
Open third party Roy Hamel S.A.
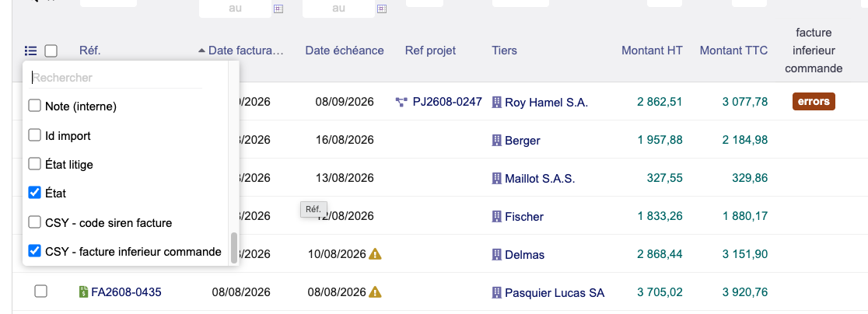(546, 103)
